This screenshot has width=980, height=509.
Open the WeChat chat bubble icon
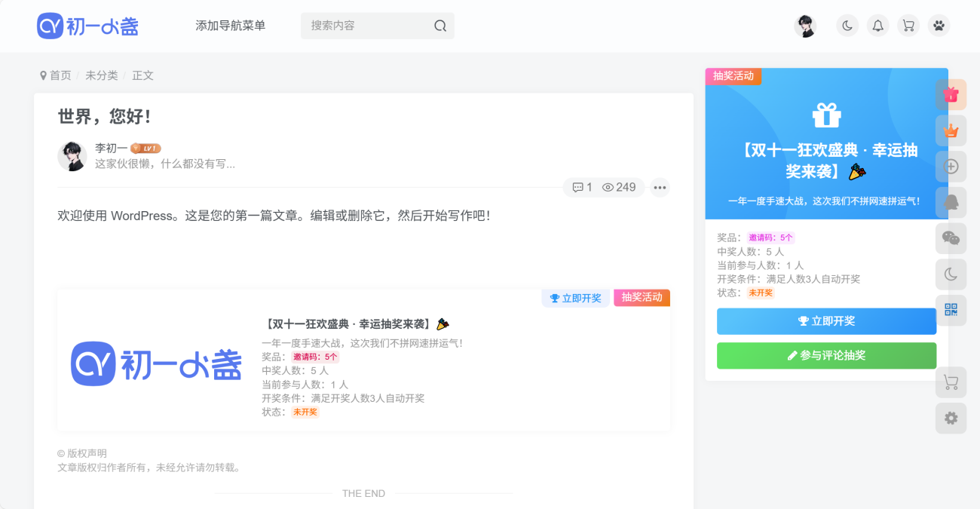coord(951,238)
